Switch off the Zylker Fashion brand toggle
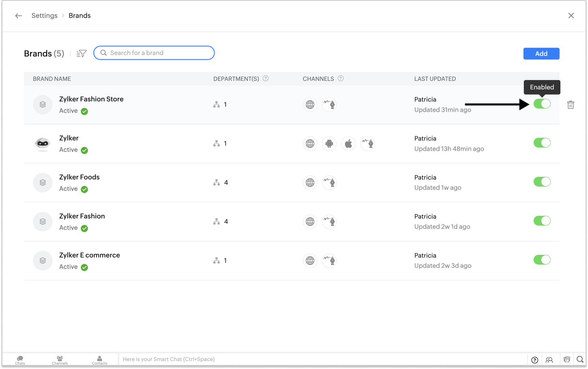588x369 pixels. pyautogui.click(x=542, y=221)
